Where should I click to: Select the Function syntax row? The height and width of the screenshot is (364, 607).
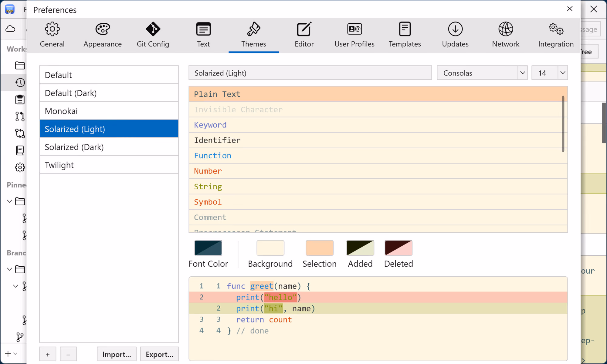tap(378, 156)
